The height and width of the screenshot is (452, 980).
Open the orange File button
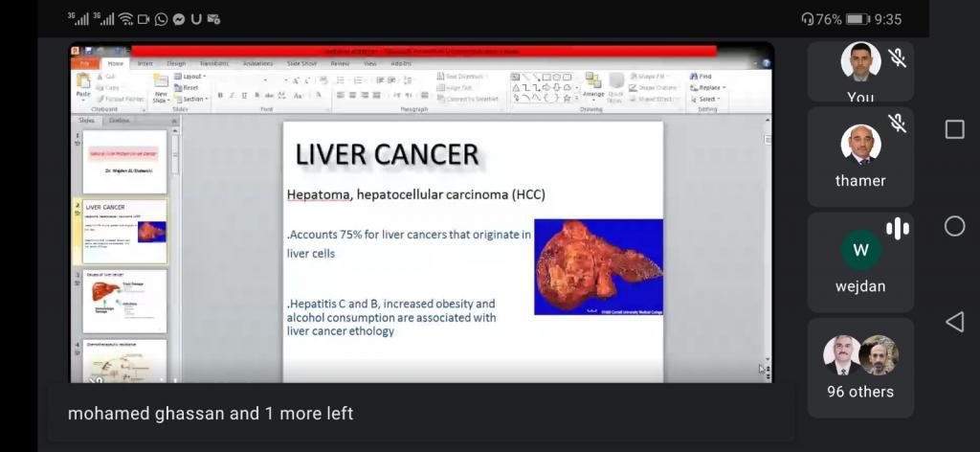click(x=84, y=63)
